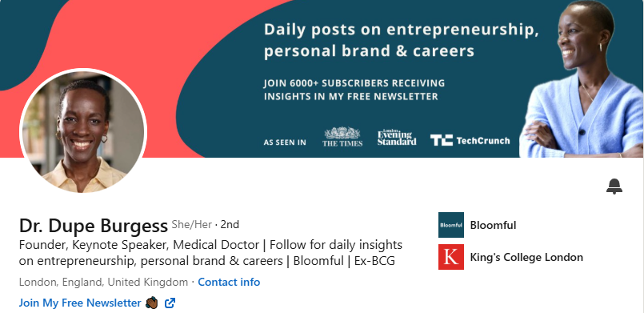Open the Contact info link
The height and width of the screenshot is (313, 644).
click(x=229, y=283)
